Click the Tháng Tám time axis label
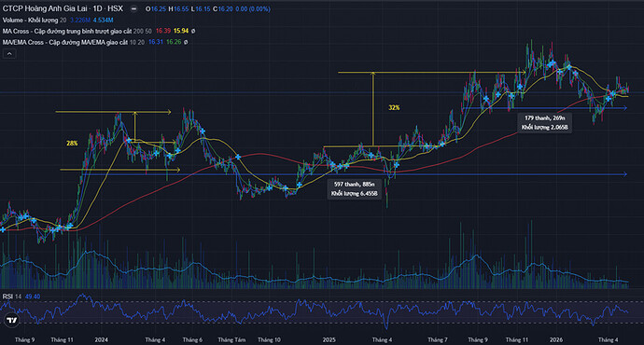This screenshot has height=345, width=644. 231,339
